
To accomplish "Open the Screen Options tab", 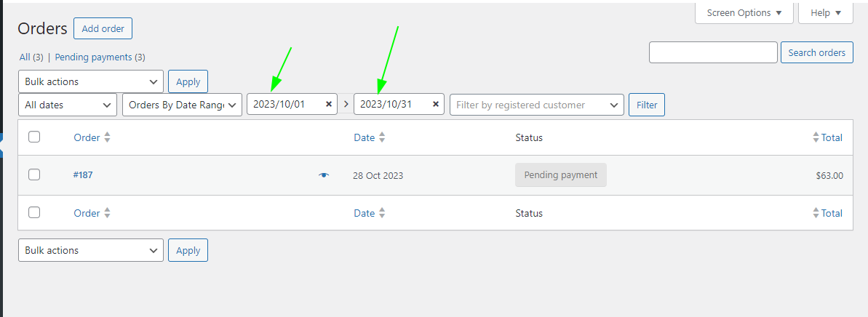I will click(744, 12).
